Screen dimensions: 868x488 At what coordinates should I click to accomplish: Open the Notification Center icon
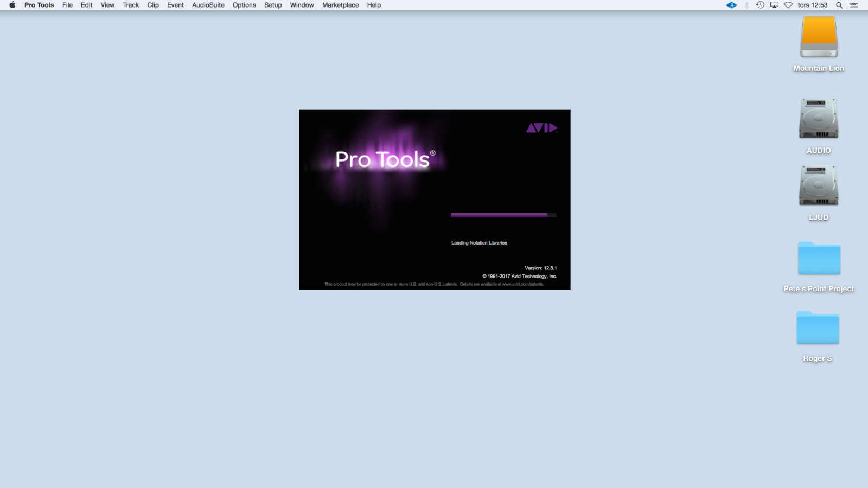point(853,5)
